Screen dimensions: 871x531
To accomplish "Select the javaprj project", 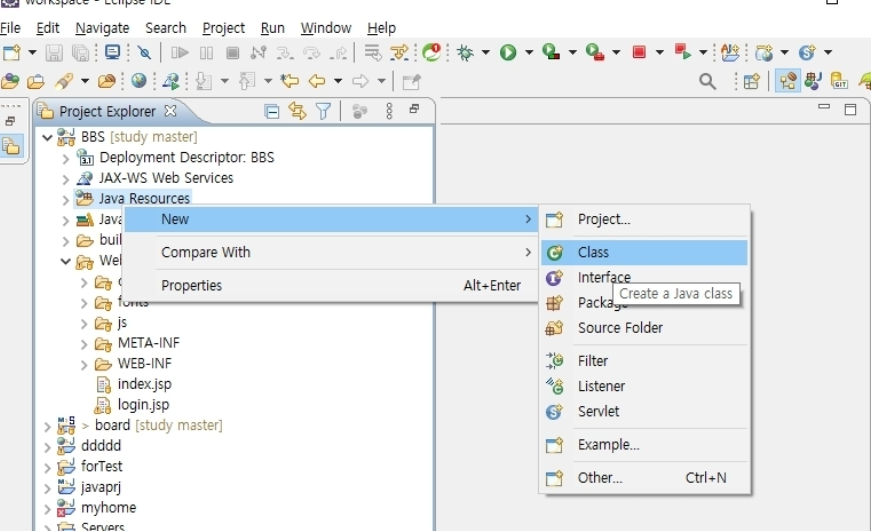I will coord(101,487).
